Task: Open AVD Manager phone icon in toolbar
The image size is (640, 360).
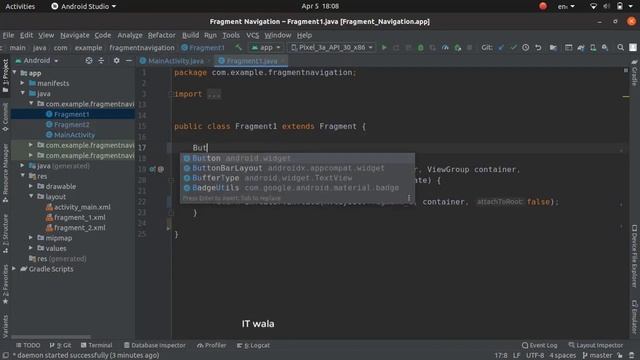Action: click(593, 48)
